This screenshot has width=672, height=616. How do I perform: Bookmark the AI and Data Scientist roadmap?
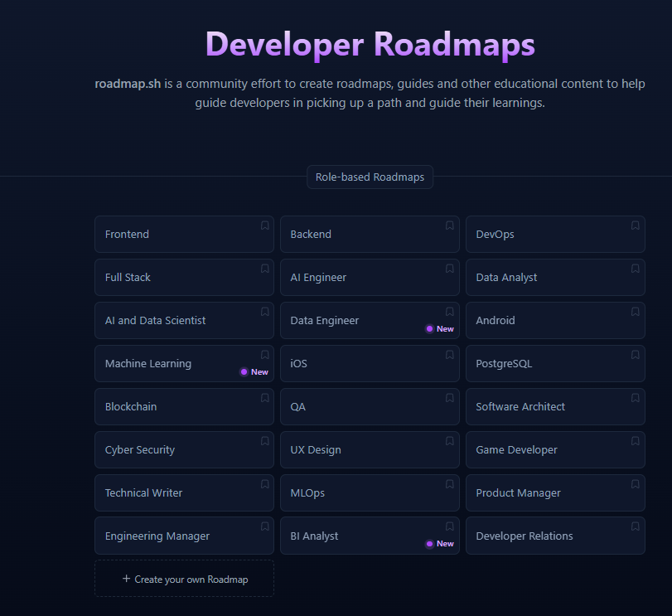pos(265,312)
